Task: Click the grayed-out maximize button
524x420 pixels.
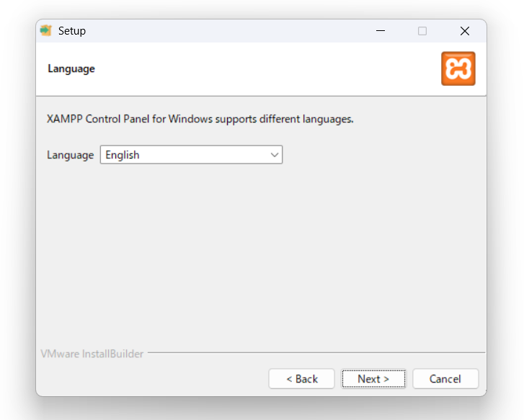Action: [x=422, y=31]
